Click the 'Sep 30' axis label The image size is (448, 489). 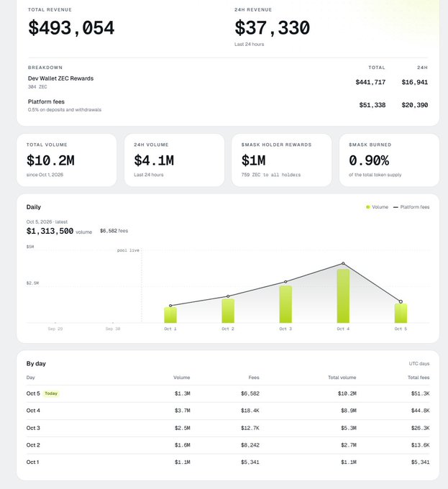click(x=113, y=329)
